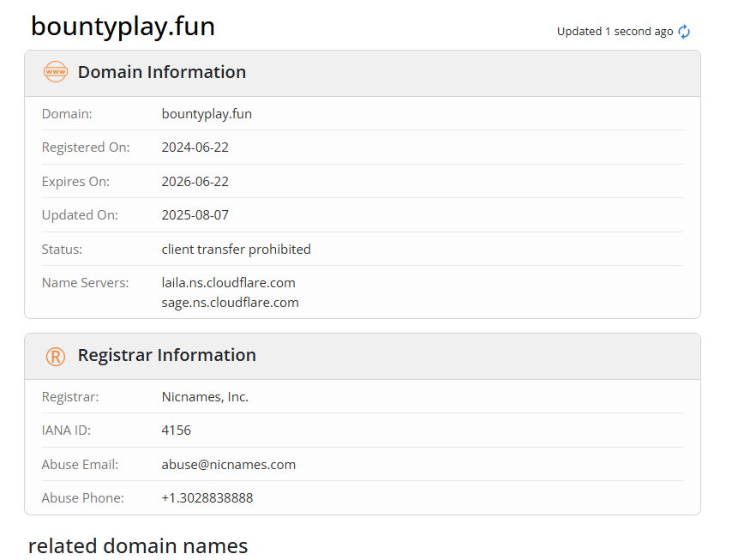Screen dimensions: 756x560
Task: Click the orange registrar R icon
Action: tap(55, 356)
